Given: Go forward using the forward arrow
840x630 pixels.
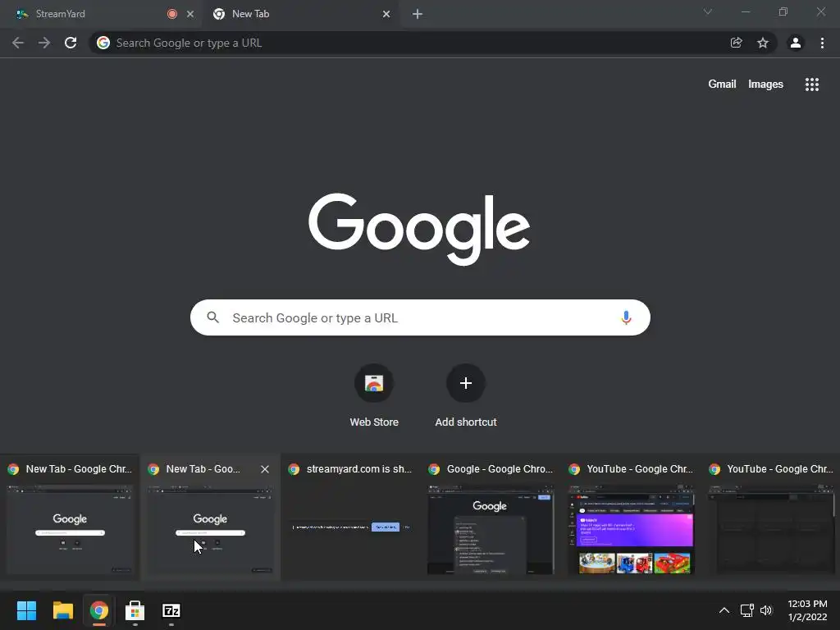Looking at the screenshot, I should [44, 43].
